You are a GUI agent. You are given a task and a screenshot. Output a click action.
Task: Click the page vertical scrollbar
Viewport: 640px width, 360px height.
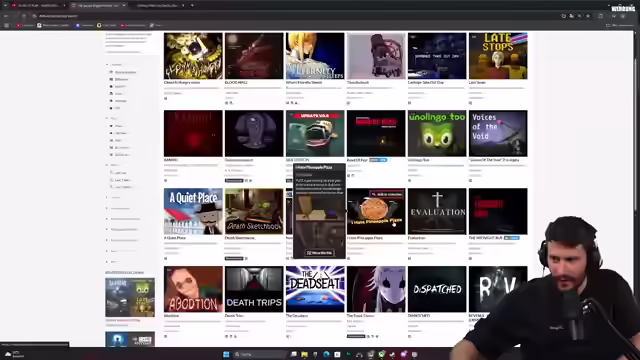pos(636,188)
